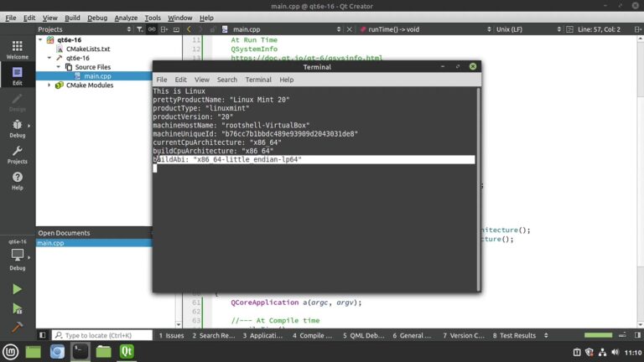644x362 pixels.
Task: Close the main.cpp document tab
Action: coord(349,29)
